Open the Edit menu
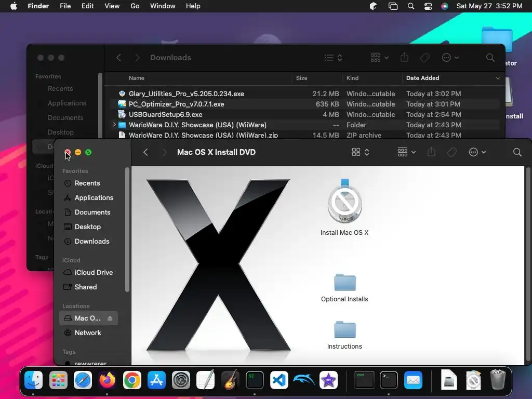 (87, 6)
